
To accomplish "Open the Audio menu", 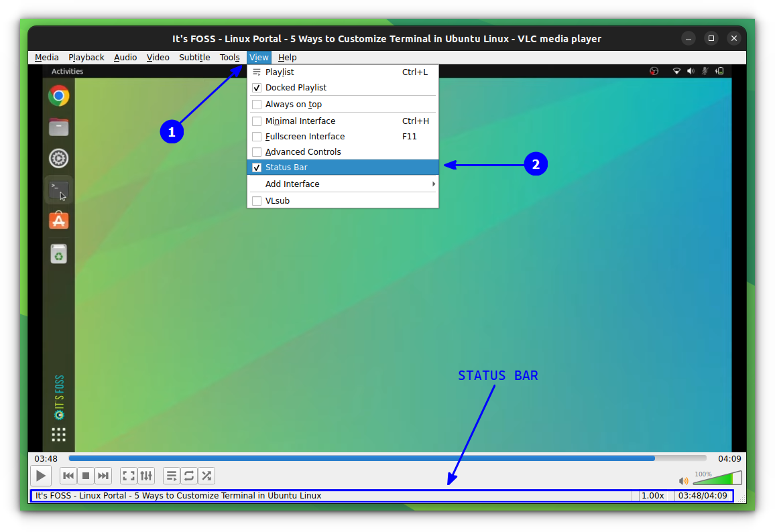I will (x=125, y=57).
